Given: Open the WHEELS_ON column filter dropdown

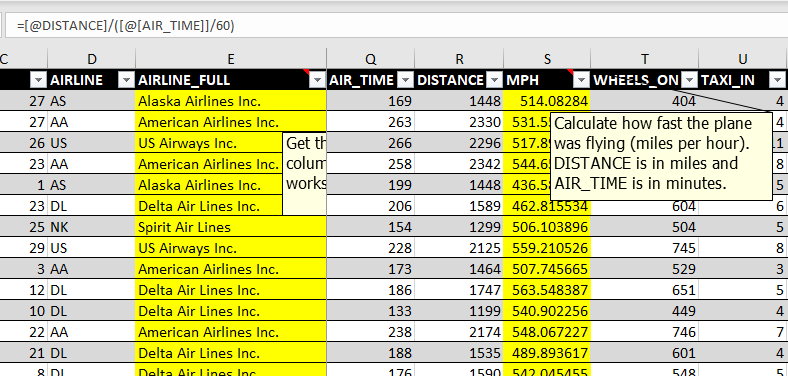Looking at the screenshot, I should [691, 80].
